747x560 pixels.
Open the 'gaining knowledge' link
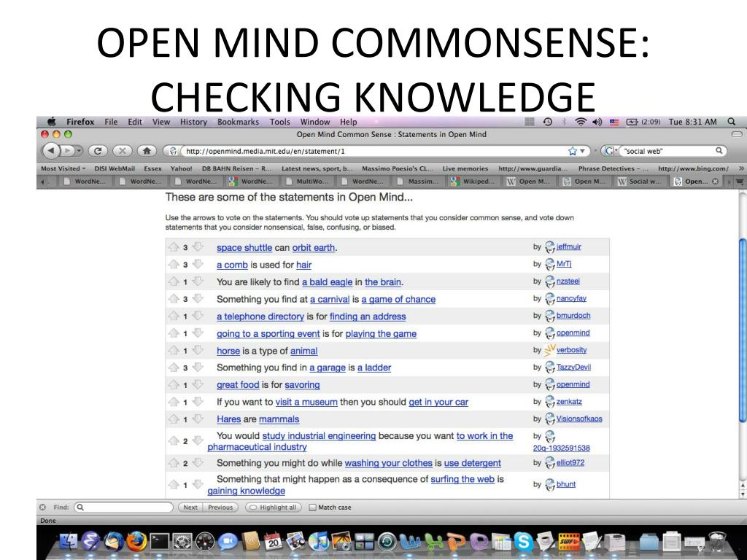click(247, 491)
